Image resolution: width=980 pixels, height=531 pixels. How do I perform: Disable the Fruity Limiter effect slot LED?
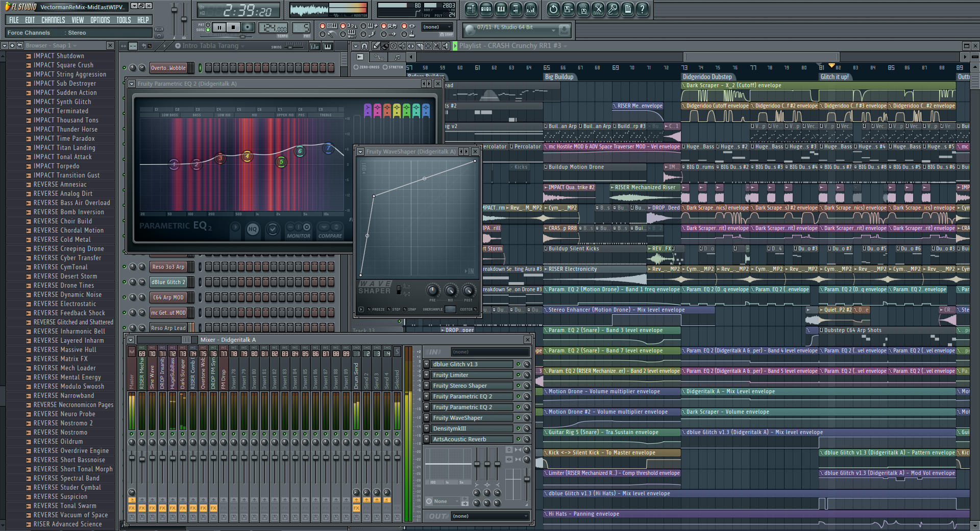click(x=518, y=375)
